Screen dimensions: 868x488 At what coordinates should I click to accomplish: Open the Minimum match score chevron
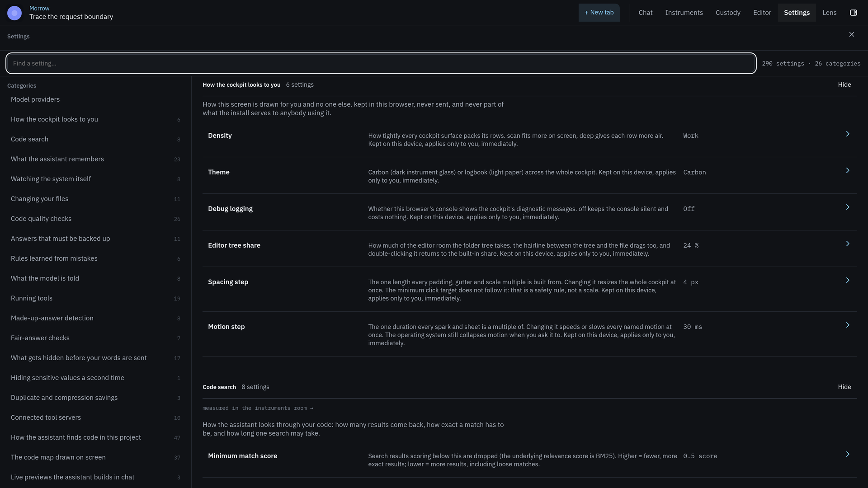coord(848,454)
